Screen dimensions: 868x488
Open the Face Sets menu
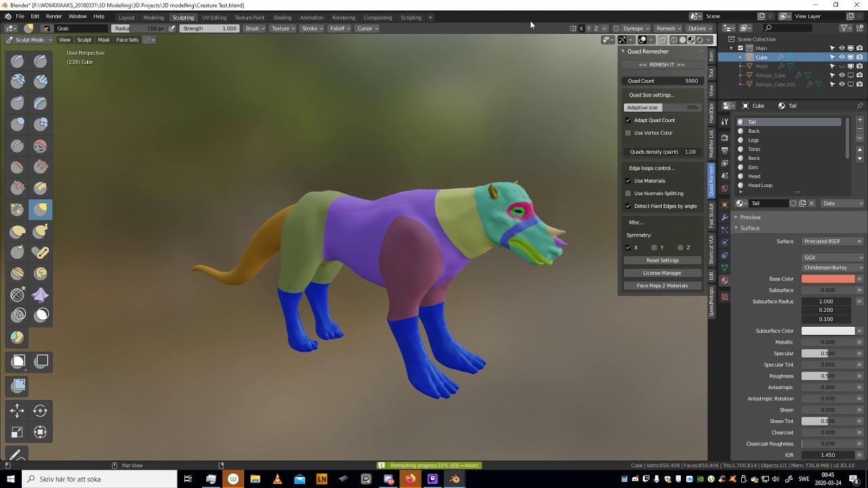click(127, 40)
